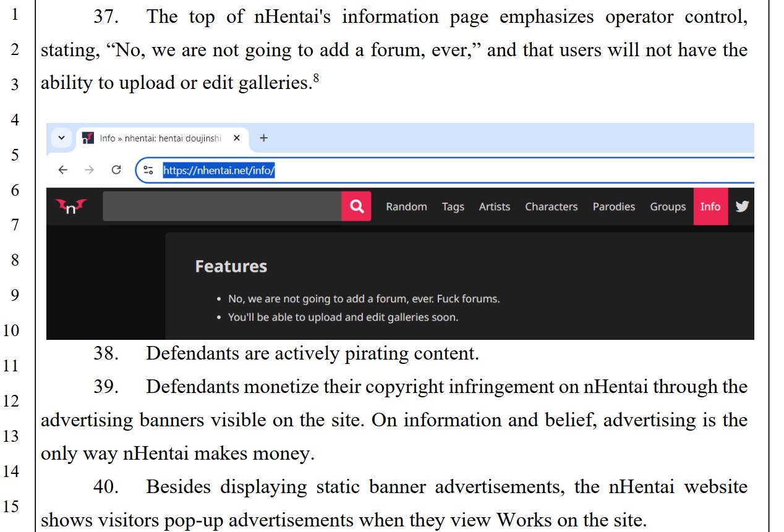Click the 'not going to add a forum' bullet
Screen dimensions: 784x532
pyautogui.click(x=364, y=299)
